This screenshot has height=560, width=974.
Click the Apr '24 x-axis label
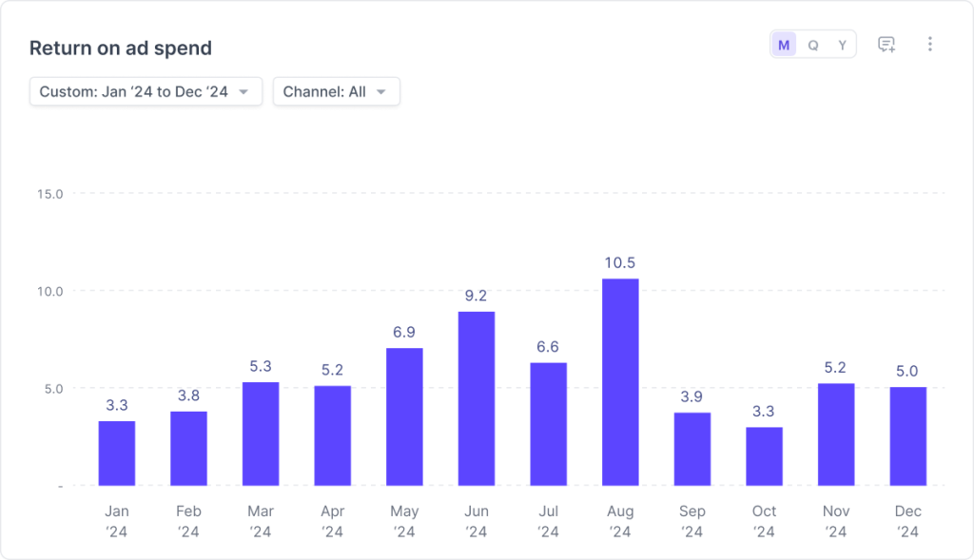[333, 521]
